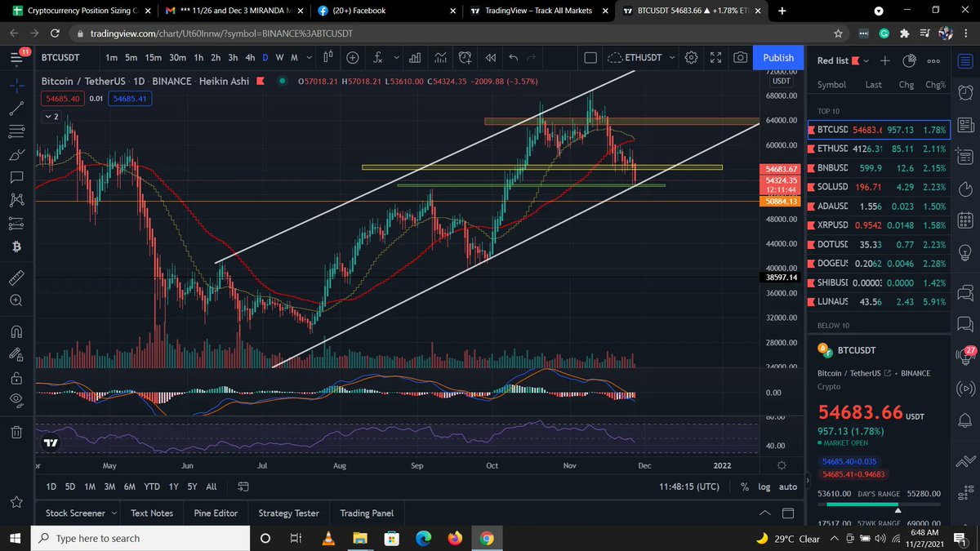This screenshot has height=551, width=980.
Task: Click the BTCUSDT symbol search box
Action: (x=63, y=58)
